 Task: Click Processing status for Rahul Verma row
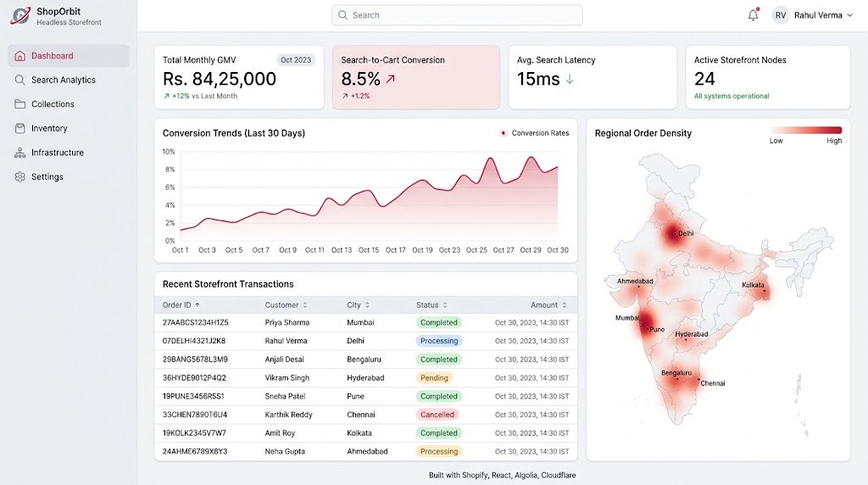[439, 341]
